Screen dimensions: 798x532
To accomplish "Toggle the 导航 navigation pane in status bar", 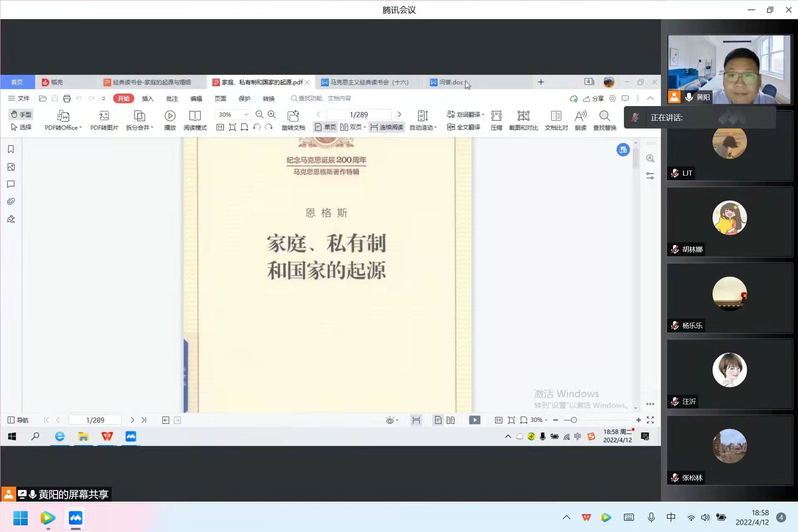I will 19,420.
